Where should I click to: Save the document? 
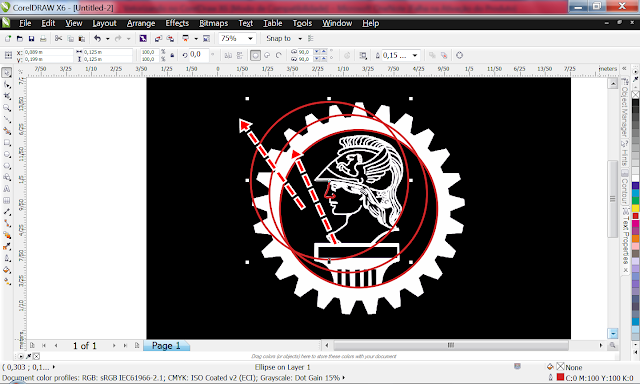[31, 38]
